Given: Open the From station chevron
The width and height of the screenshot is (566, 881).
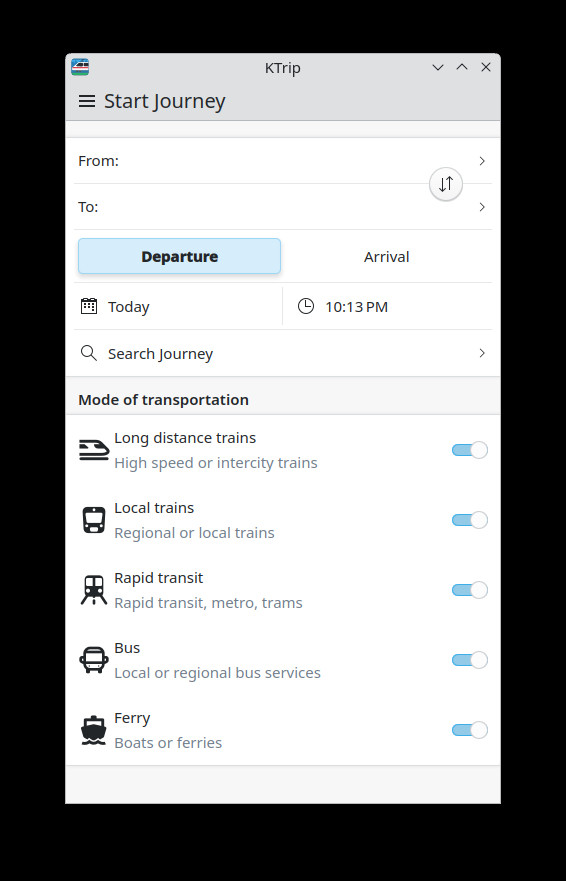Looking at the screenshot, I should click(x=482, y=161).
